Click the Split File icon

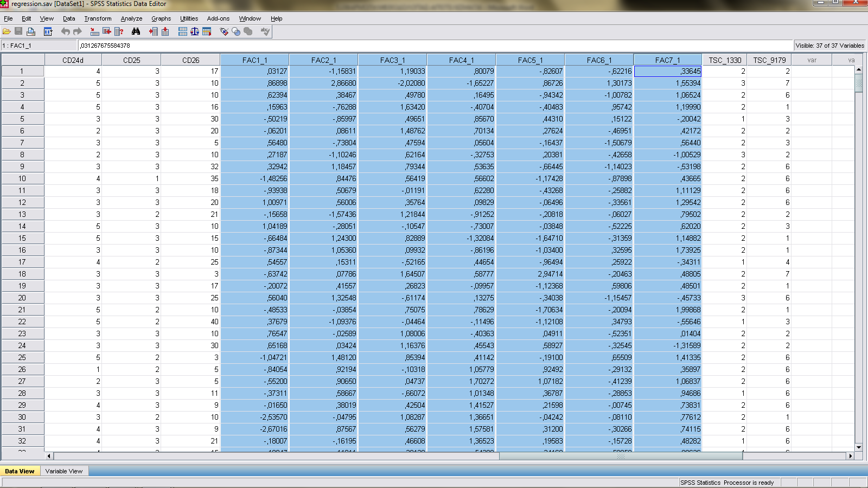[183, 31]
